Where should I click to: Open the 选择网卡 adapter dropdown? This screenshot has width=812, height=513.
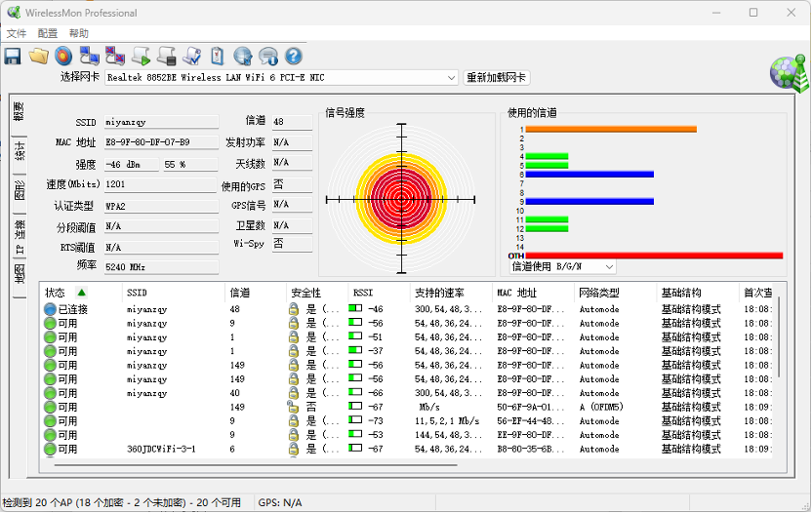click(451, 78)
